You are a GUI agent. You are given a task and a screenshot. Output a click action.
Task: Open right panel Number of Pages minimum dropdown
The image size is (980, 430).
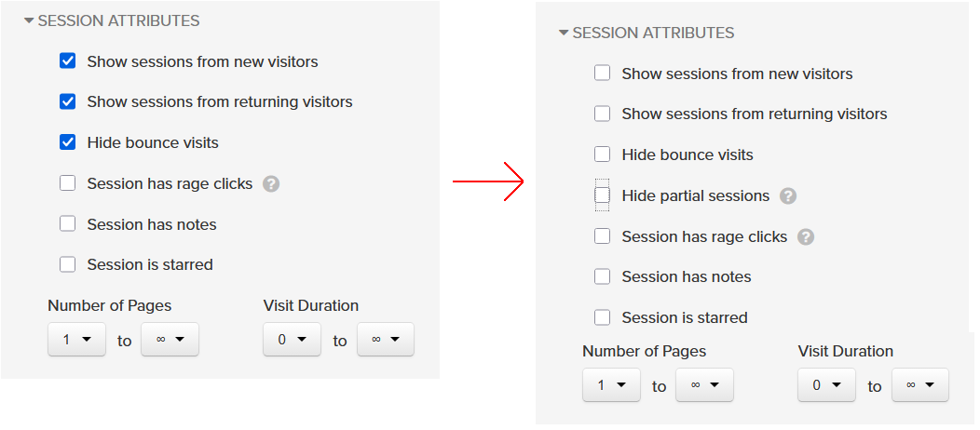[x=611, y=385]
